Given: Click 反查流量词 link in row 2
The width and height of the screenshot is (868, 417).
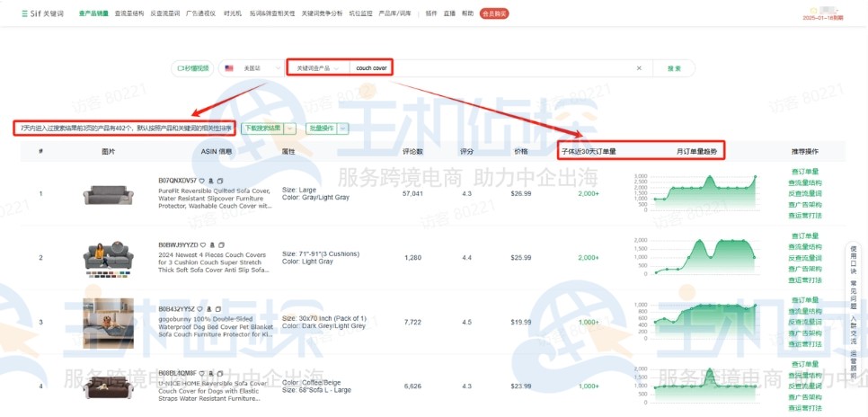Looking at the screenshot, I should click(x=805, y=258).
